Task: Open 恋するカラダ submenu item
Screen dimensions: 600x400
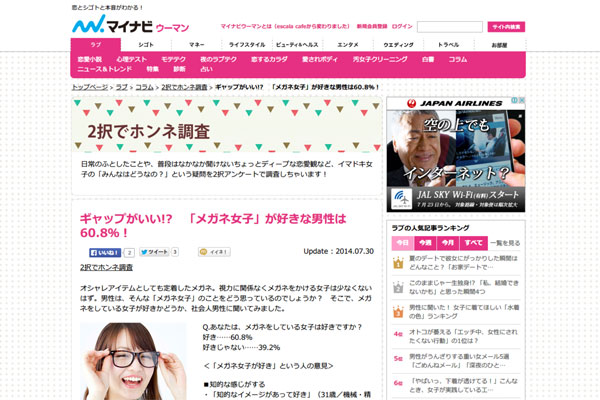Action: [x=269, y=59]
